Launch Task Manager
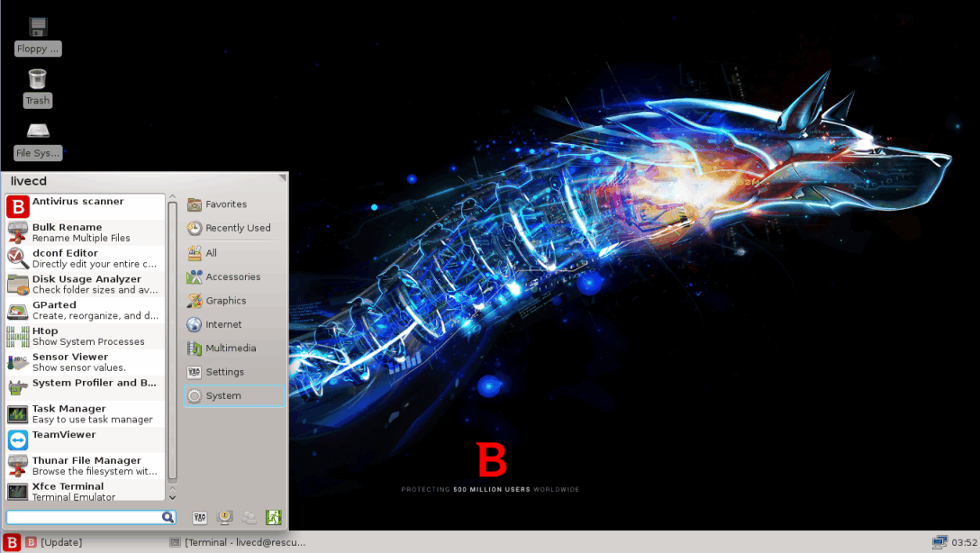The width and height of the screenshot is (980, 553). point(85,413)
